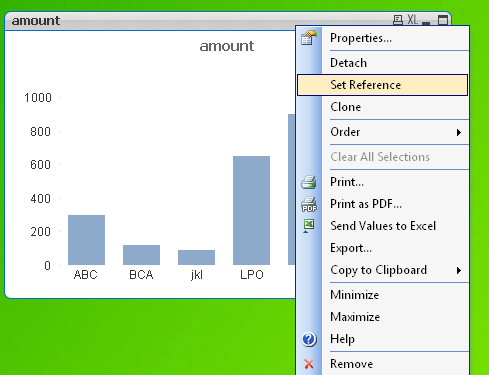Choose Maximize in the context menu
This screenshot has height=375, width=489.
[x=382, y=317]
